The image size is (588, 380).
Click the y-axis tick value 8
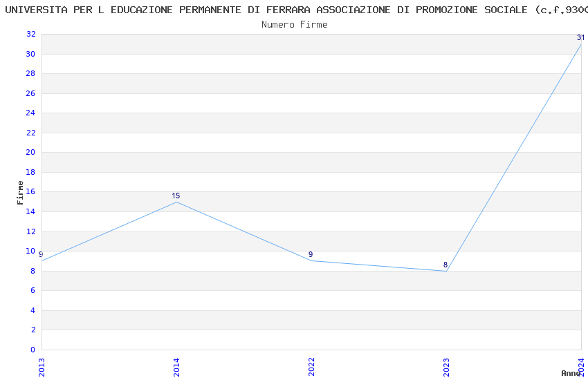(33, 271)
